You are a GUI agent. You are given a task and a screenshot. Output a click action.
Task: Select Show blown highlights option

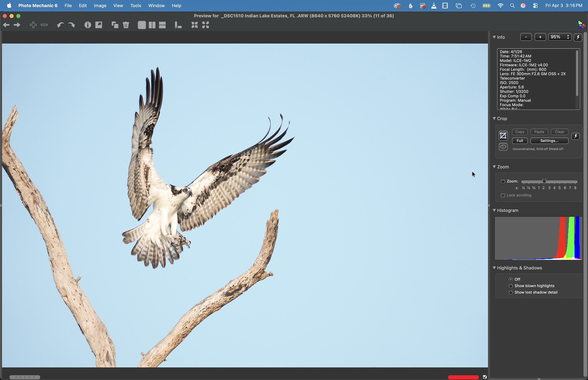tap(511, 286)
